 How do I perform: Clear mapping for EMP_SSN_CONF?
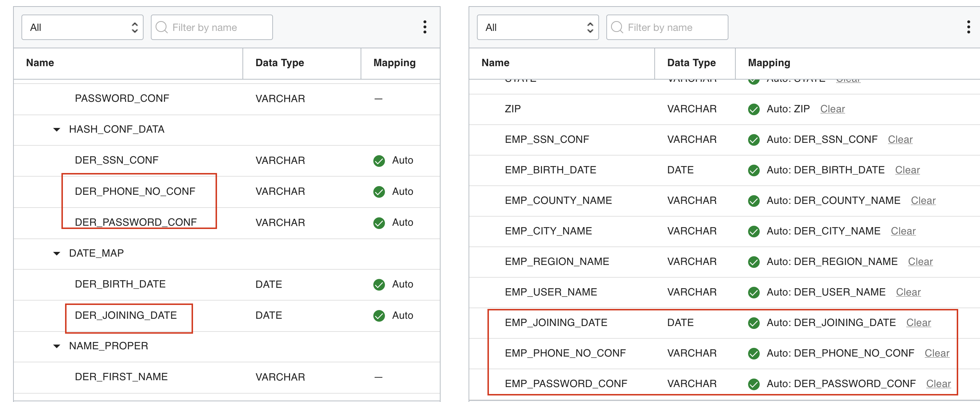[900, 140]
